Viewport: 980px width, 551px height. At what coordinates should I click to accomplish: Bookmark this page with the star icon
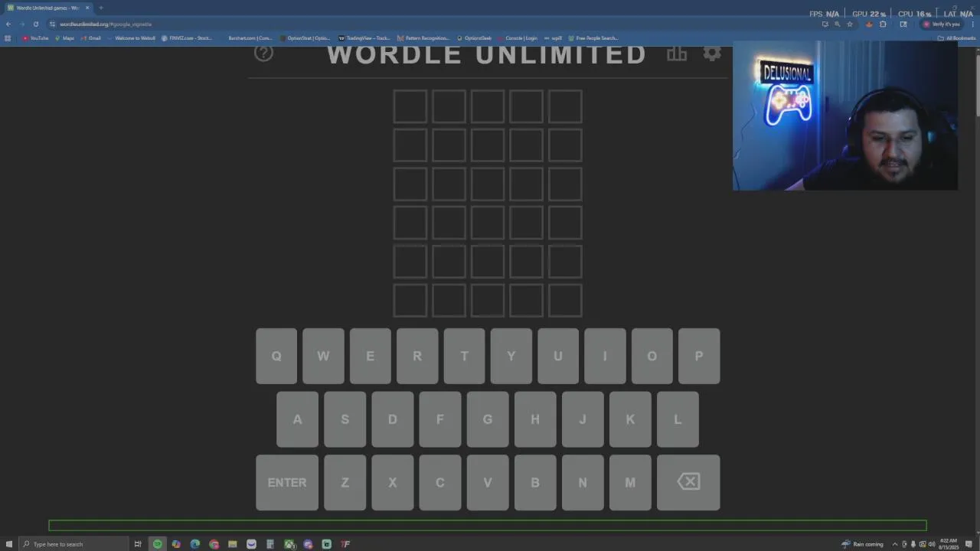click(x=849, y=24)
